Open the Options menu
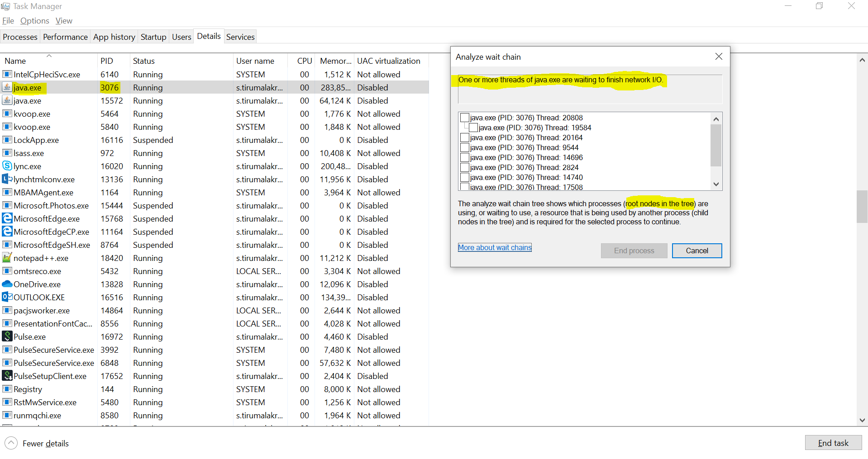 coord(35,21)
